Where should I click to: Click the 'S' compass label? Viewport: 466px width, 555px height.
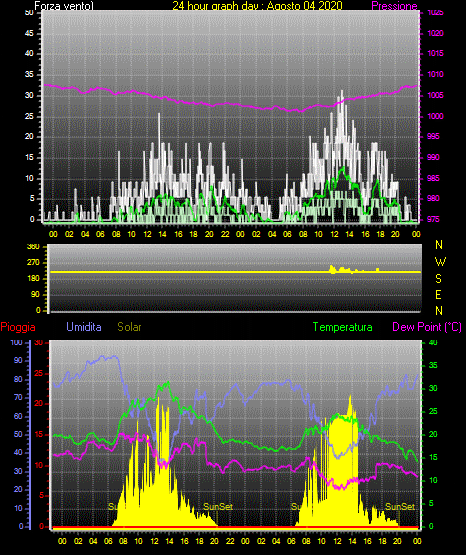click(x=438, y=279)
